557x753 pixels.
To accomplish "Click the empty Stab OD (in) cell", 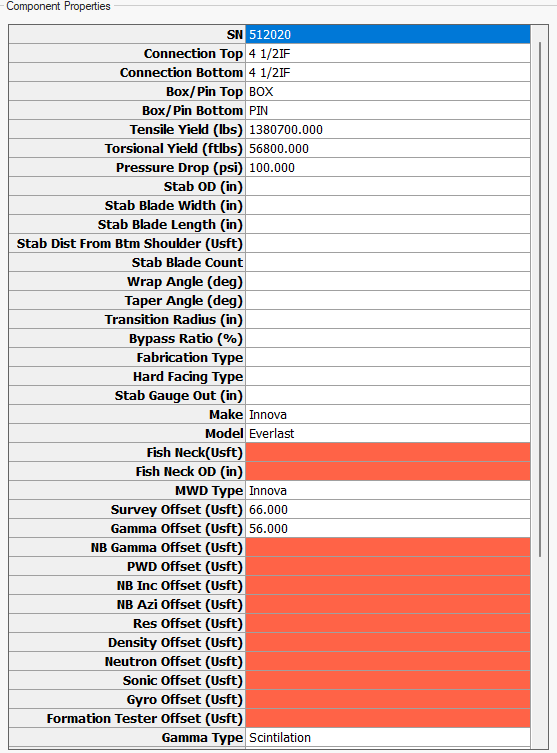I will coord(388,186).
